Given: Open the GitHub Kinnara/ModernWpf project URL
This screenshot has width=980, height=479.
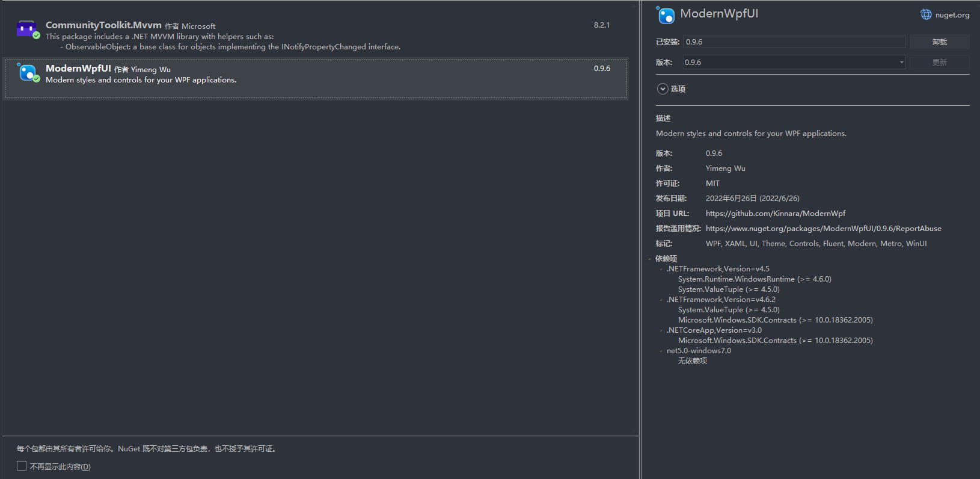Looking at the screenshot, I should click(775, 214).
